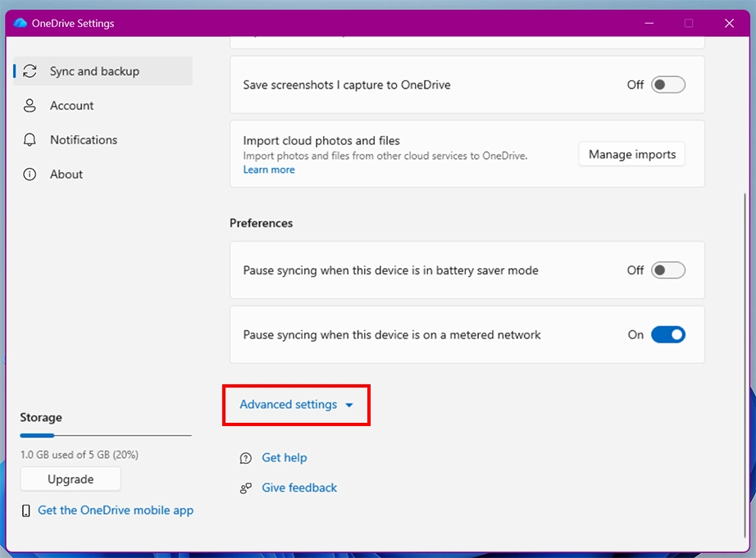Open the Learn more link for imports
The width and height of the screenshot is (756, 558).
269,170
